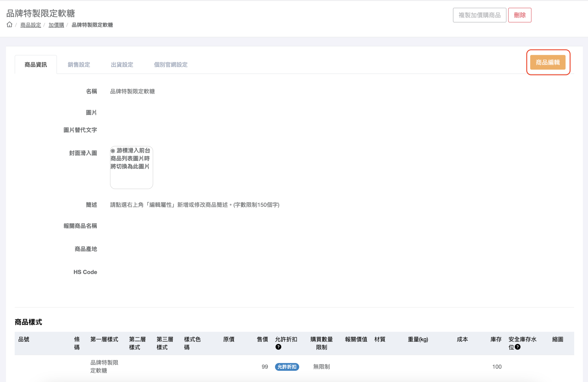Click the 條碼 column header

77,343
